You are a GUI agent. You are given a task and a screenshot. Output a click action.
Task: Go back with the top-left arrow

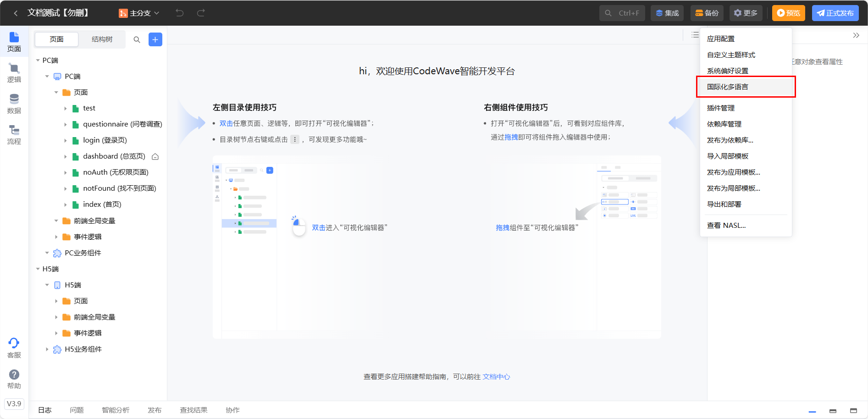(16, 13)
